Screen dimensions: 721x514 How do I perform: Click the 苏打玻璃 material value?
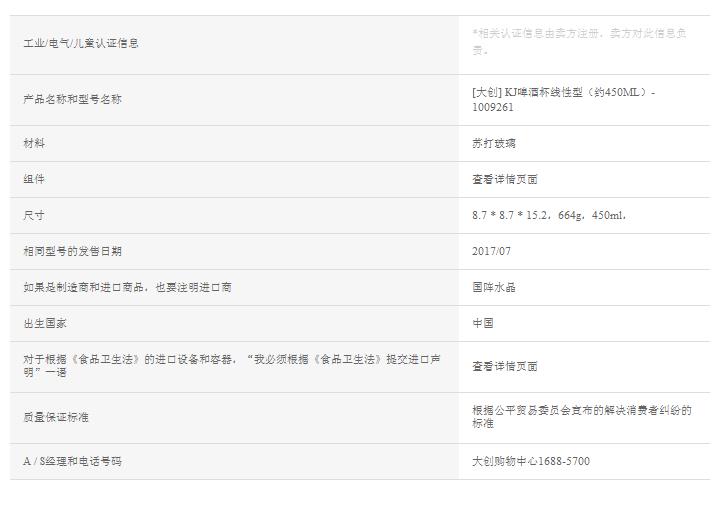(x=494, y=143)
